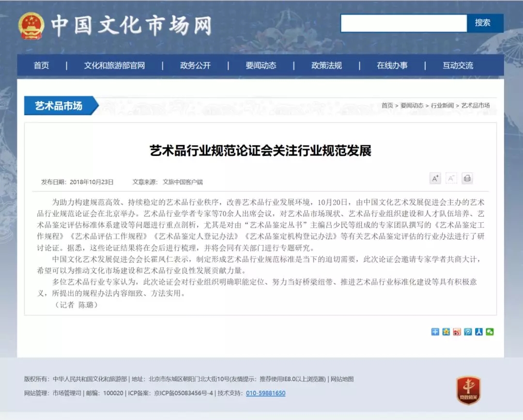The width and height of the screenshot is (523, 420).
Task: Open more share options with the blue plus icon
Action: point(435,332)
